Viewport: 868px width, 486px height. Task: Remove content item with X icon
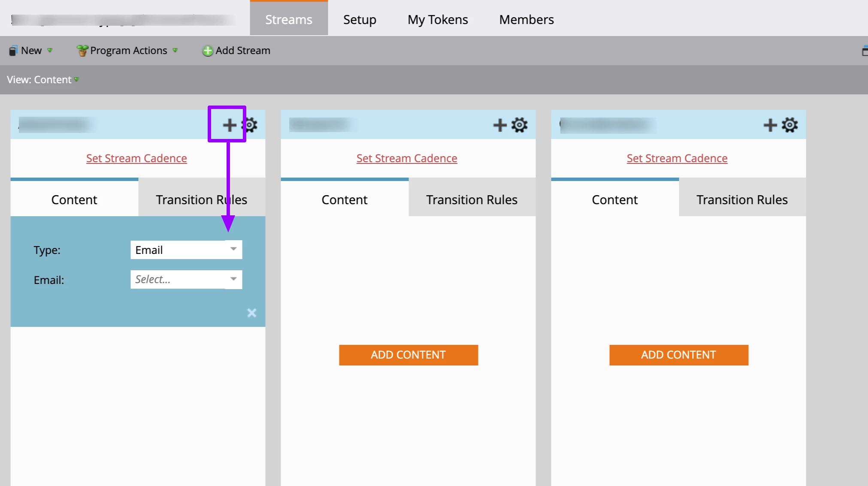point(252,313)
